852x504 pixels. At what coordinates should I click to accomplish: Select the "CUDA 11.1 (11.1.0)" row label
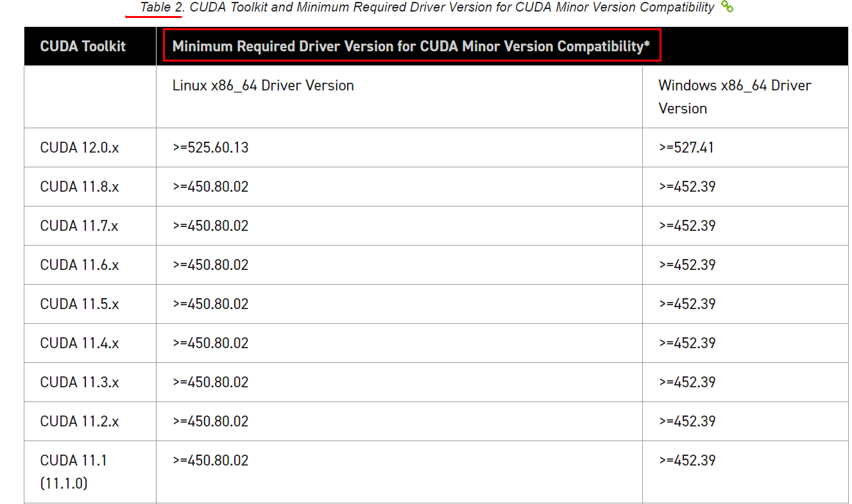click(74, 472)
